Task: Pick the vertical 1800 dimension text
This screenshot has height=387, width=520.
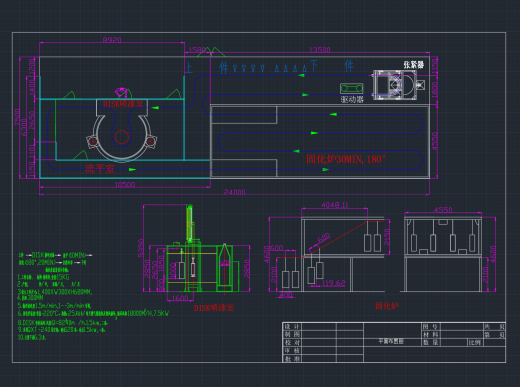Action: [435, 90]
